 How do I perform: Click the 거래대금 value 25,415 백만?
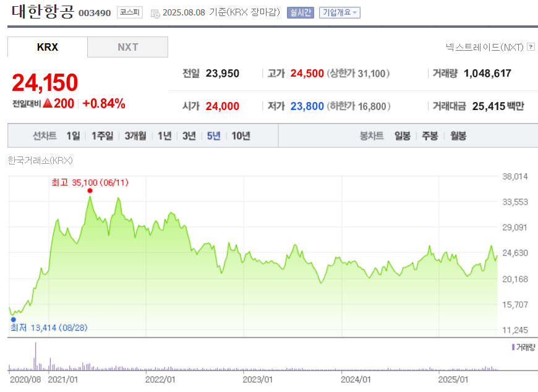click(498, 106)
